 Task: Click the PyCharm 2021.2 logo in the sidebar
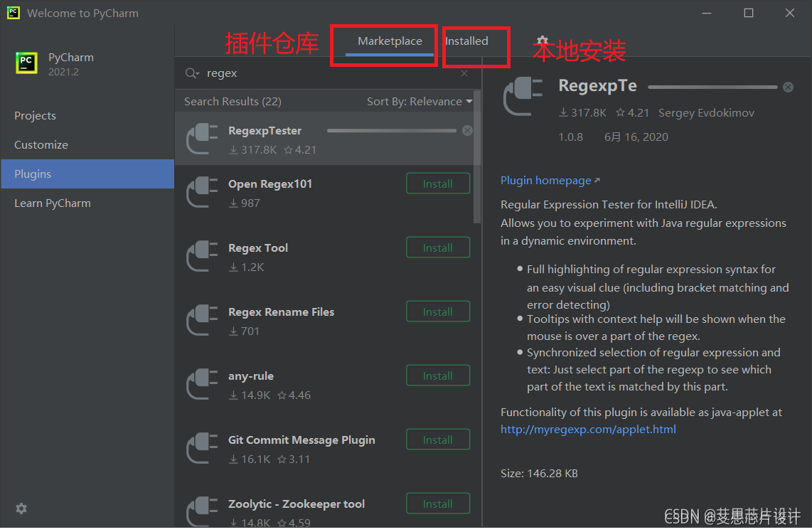pyautogui.click(x=26, y=63)
